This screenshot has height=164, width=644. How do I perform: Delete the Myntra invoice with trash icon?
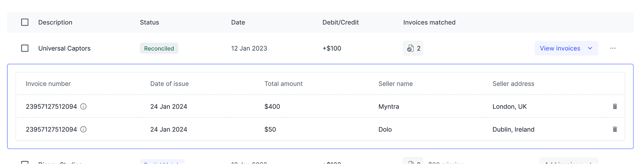click(x=615, y=106)
